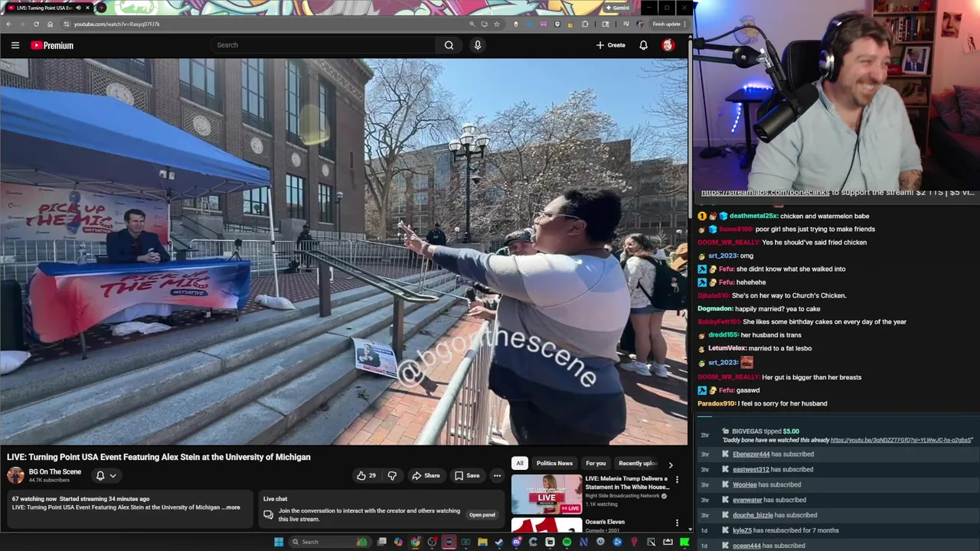Open the Melania Trump LIVE video thumbnail
This screenshot has width=980, height=551.
point(547,494)
